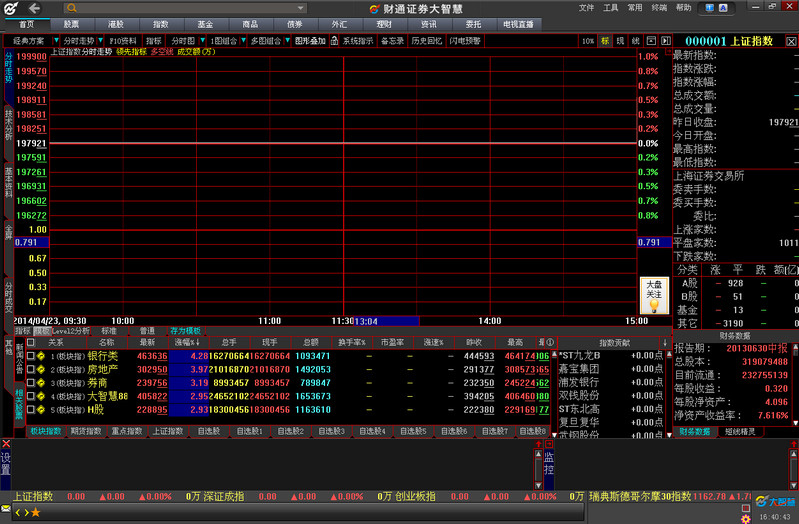
Task: Switch to the 基金 tab
Action: (x=205, y=24)
